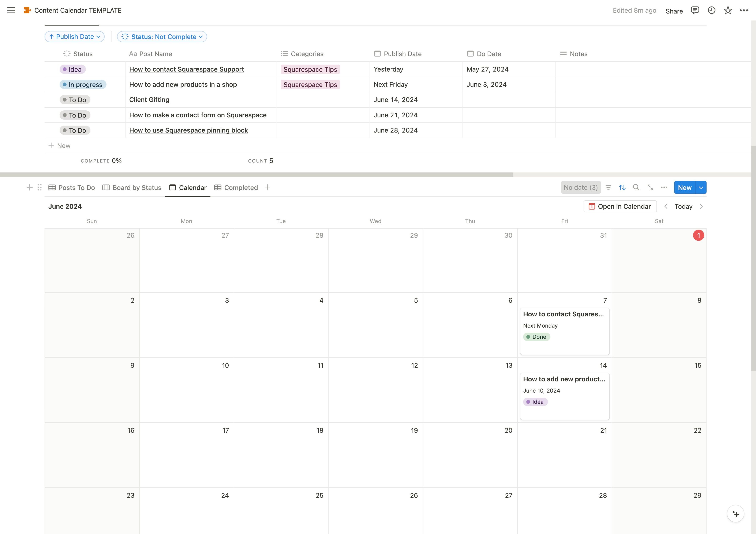Expand the Status: Not Complete filter
The width and height of the screenshot is (756, 534).
tap(162, 37)
